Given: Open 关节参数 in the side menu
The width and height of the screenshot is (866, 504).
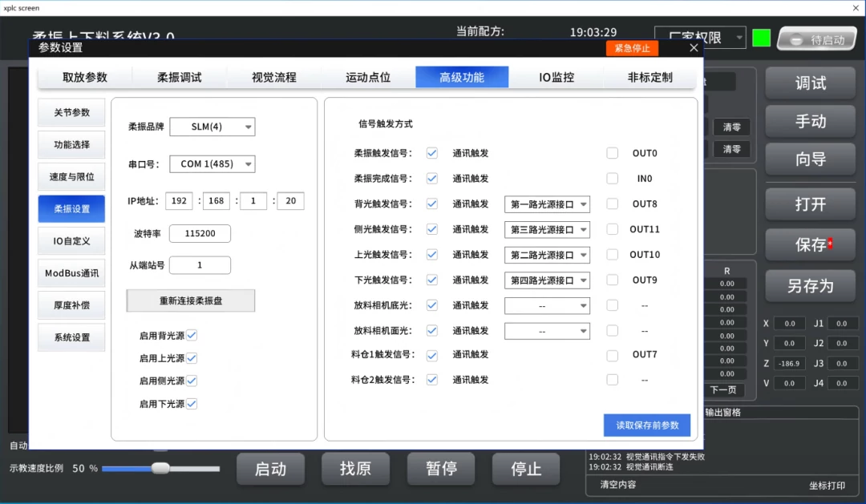Looking at the screenshot, I should (x=71, y=113).
